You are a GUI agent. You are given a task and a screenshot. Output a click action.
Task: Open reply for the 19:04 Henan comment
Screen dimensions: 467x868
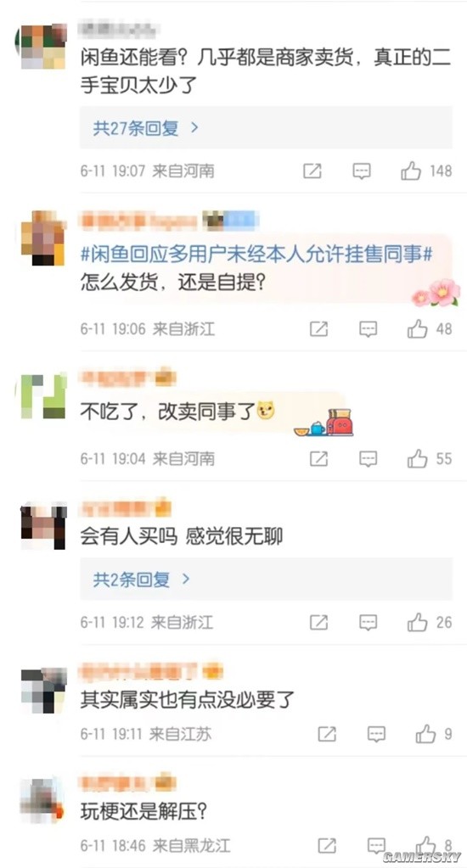click(369, 458)
